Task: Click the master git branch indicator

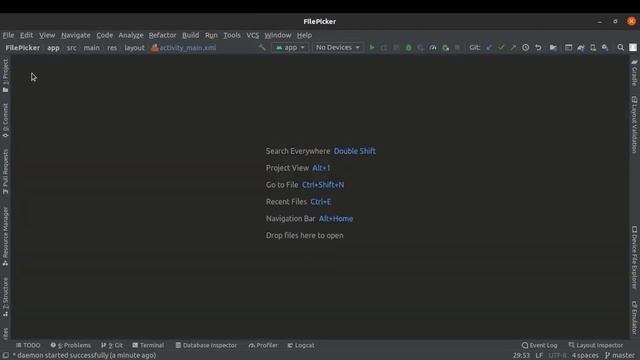Action: [x=620, y=356]
